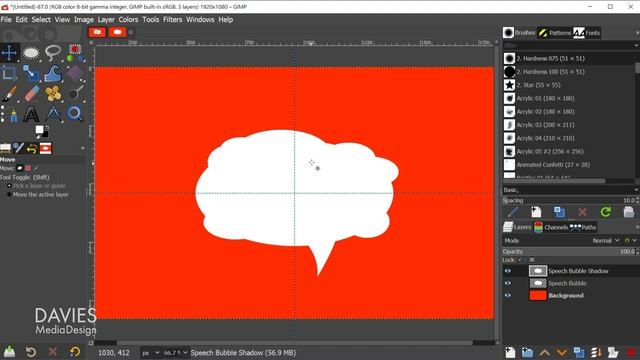
Task: Create a new brush
Action: [x=536, y=212]
